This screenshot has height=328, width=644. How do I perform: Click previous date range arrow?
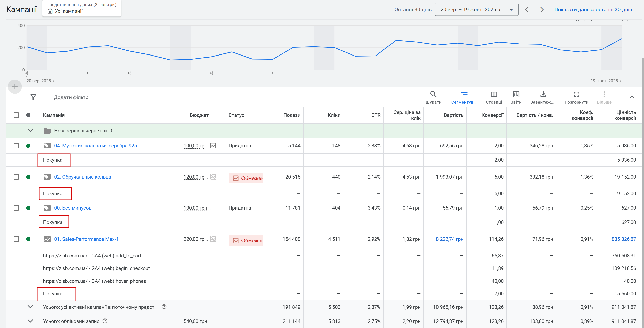[527, 10]
